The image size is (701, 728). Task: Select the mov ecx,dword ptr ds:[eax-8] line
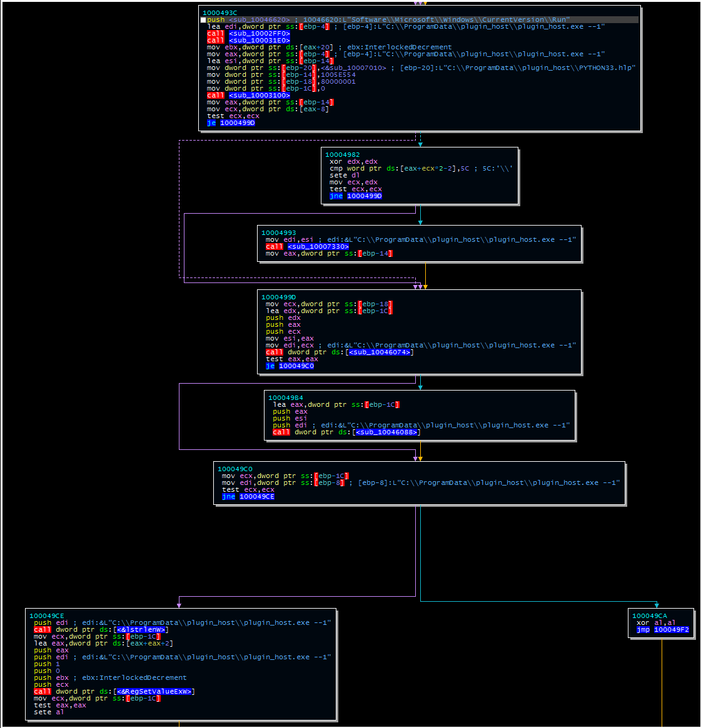point(268,109)
